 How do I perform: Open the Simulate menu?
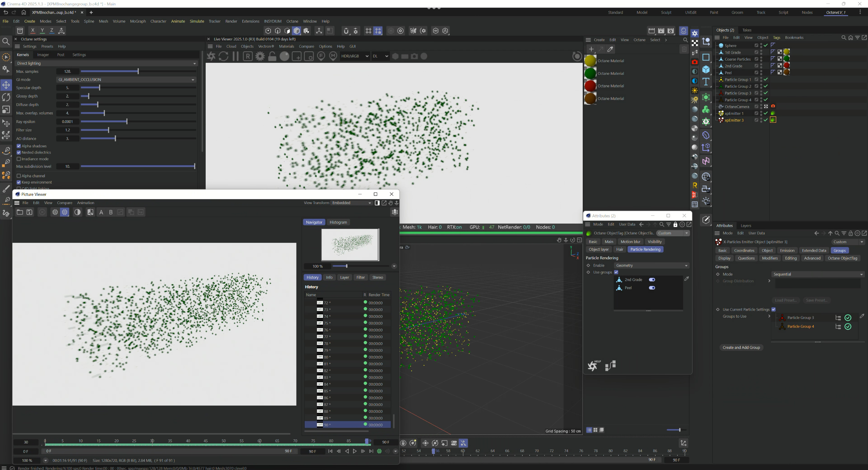click(197, 21)
